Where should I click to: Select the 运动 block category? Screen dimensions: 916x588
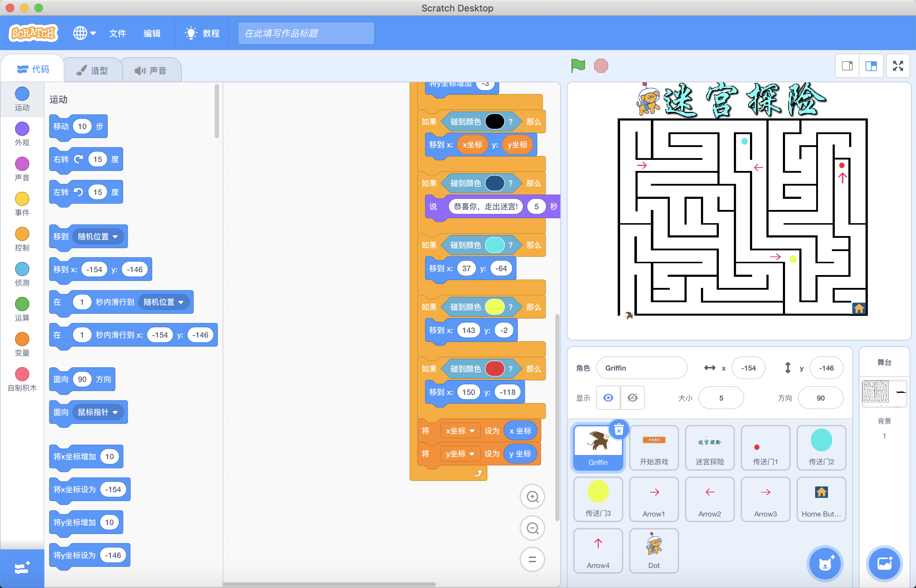click(x=22, y=99)
